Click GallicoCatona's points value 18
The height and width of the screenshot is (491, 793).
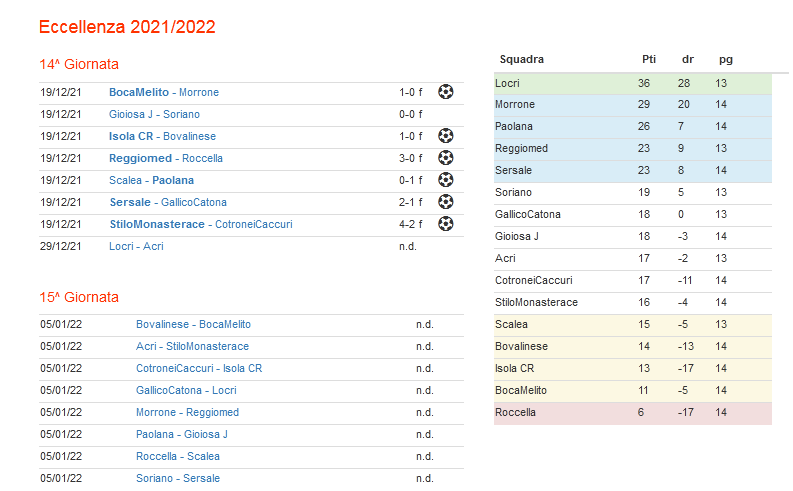[x=644, y=214]
